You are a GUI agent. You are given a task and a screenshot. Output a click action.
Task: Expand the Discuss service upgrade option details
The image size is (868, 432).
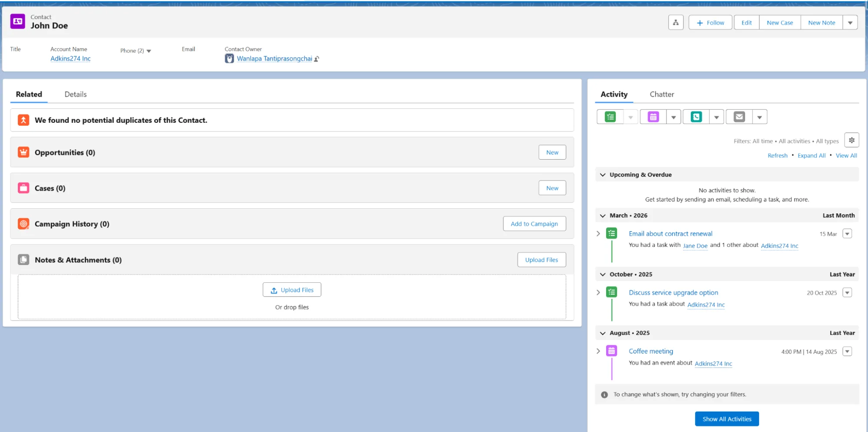tap(598, 292)
